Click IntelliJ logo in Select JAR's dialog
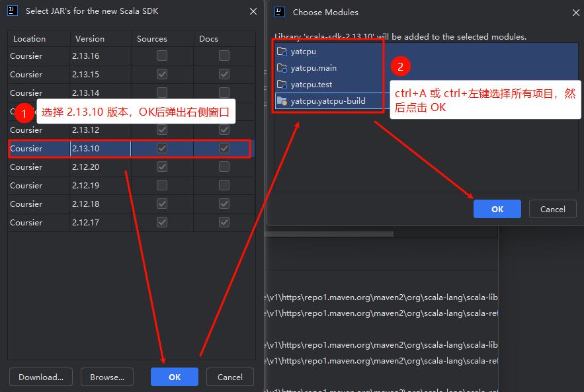Image resolution: width=584 pixels, height=392 pixels. click(x=13, y=11)
